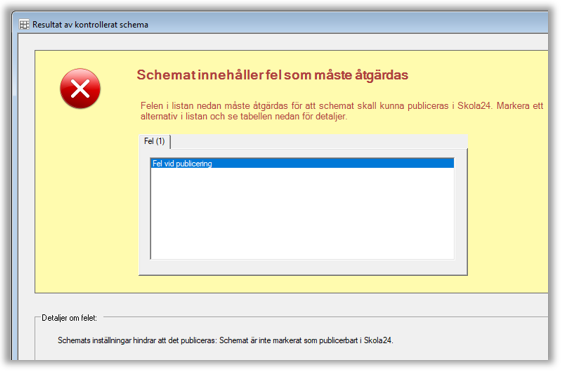This screenshot has width=564, height=372.
Task: Click the line 'alternativ i listan och se tabellen'
Action: 244,117
